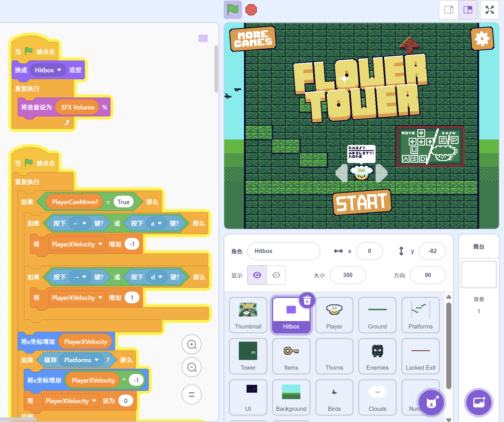The height and width of the screenshot is (422, 504).
Task: Open the choose a sprite button
Action: click(x=431, y=402)
